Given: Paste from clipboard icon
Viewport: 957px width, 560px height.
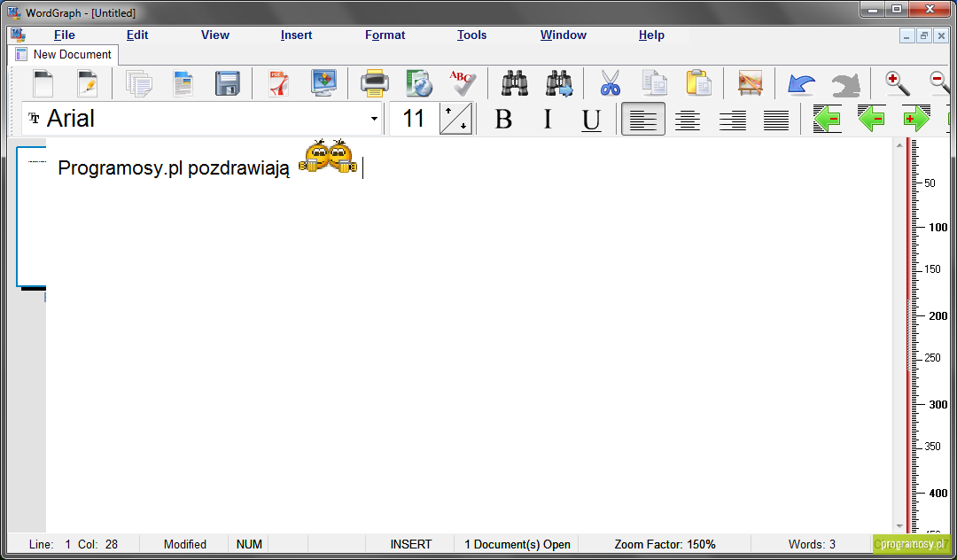Looking at the screenshot, I should (699, 83).
